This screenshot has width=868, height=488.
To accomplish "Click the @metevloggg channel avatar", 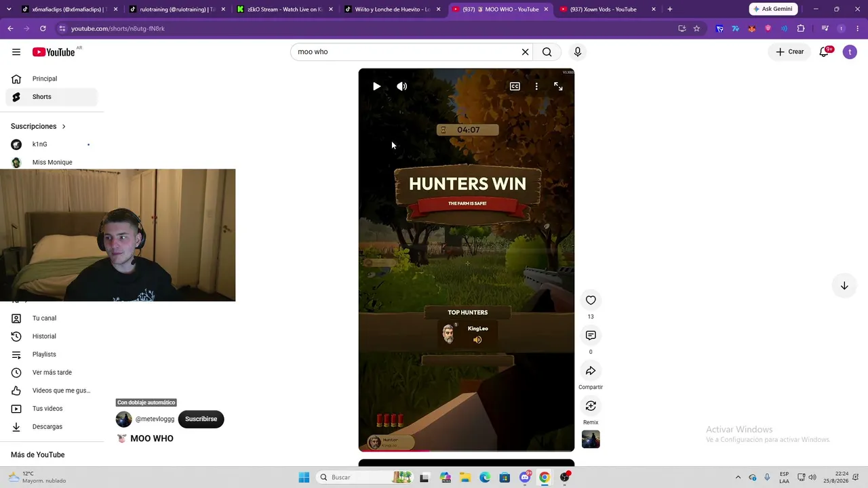I will point(124,419).
